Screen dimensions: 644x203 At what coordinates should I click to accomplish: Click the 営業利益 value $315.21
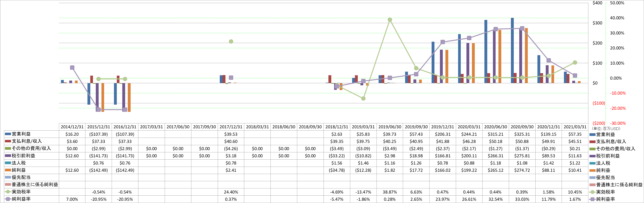[496, 134]
